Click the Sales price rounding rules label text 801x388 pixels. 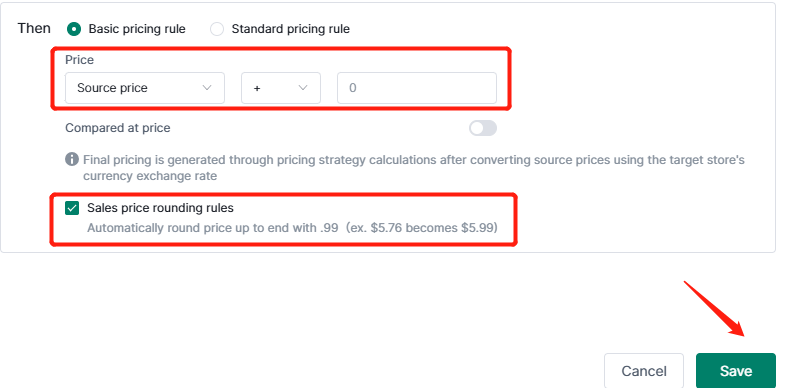click(x=160, y=208)
